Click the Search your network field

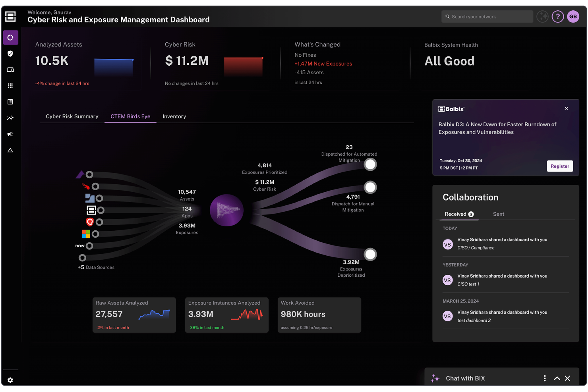coord(487,16)
